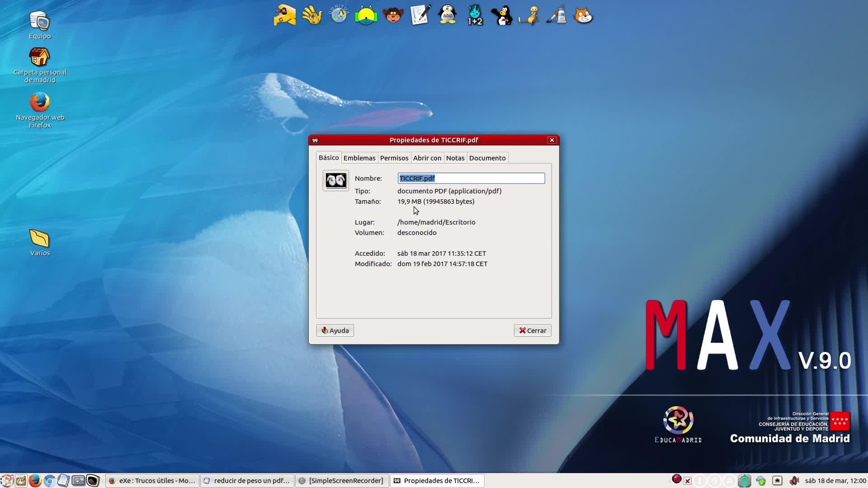Click the Cerrar button
The height and width of the screenshot is (488, 868).
[532, 330]
